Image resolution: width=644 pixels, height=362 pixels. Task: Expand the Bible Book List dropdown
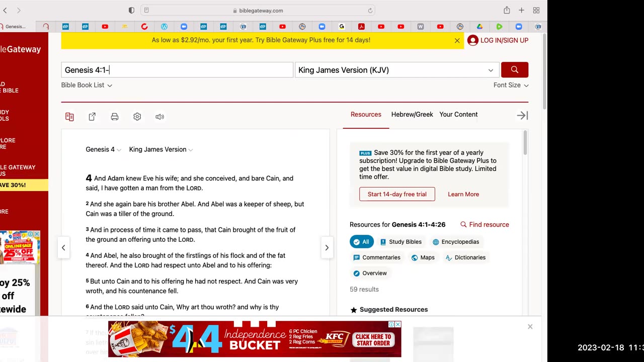(x=87, y=85)
